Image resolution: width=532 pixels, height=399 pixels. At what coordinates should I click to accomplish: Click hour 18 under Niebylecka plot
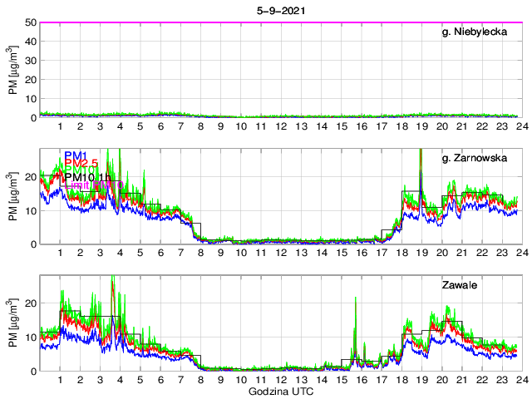coord(402,126)
